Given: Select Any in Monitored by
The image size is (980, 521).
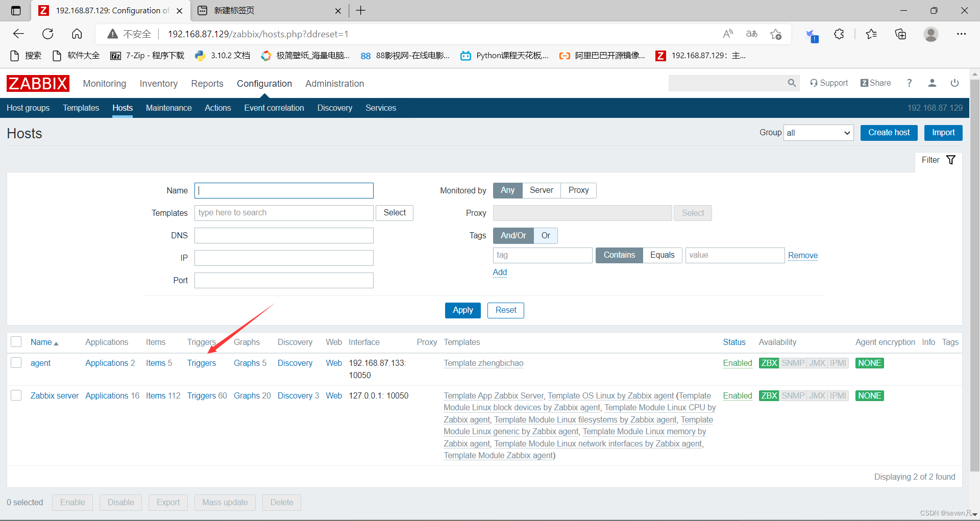Looking at the screenshot, I should [508, 190].
